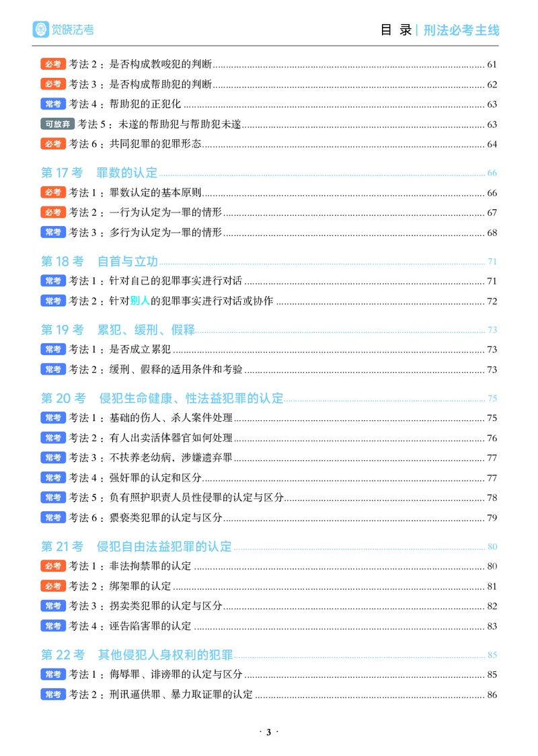This screenshot has height=756, width=538.
Task: Click the 常考 badge beside 帮助犯的正犯化
Action: (x=53, y=104)
